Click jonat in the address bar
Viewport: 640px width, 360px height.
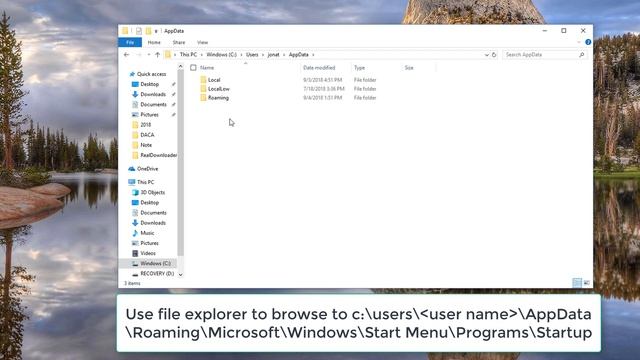pyautogui.click(x=273, y=55)
